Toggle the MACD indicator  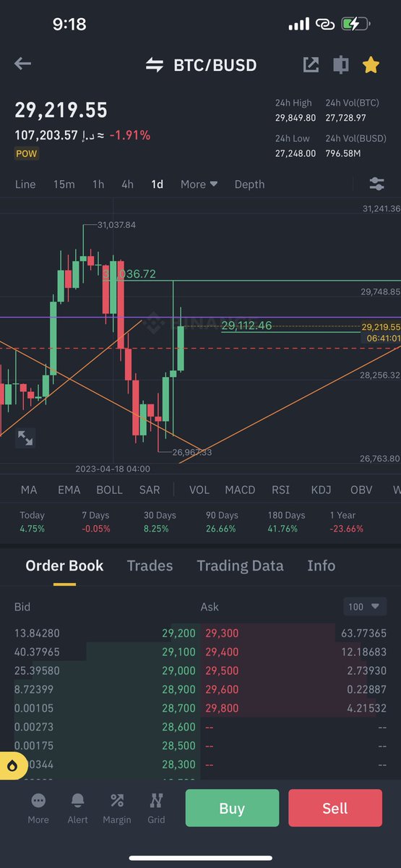pyautogui.click(x=240, y=490)
